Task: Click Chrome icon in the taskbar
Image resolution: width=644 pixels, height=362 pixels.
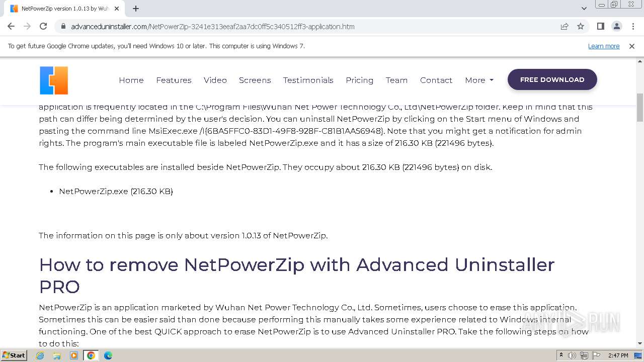Action: click(91, 355)
